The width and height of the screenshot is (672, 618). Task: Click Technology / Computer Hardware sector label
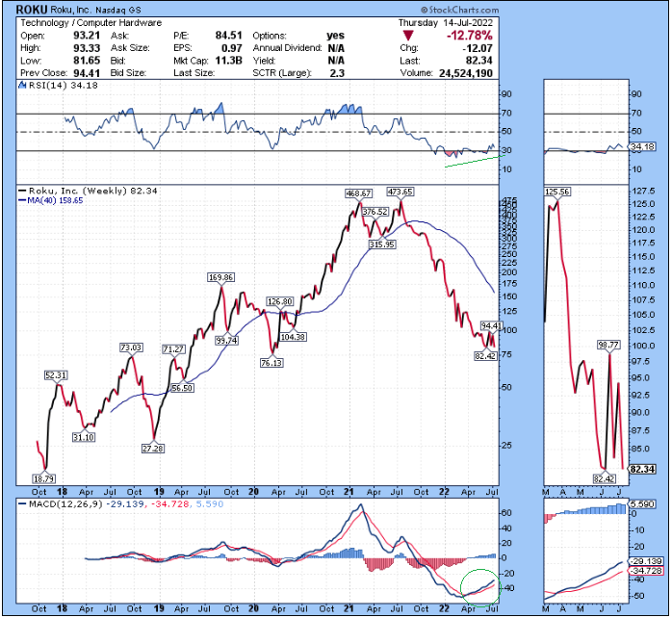[91, 23]
